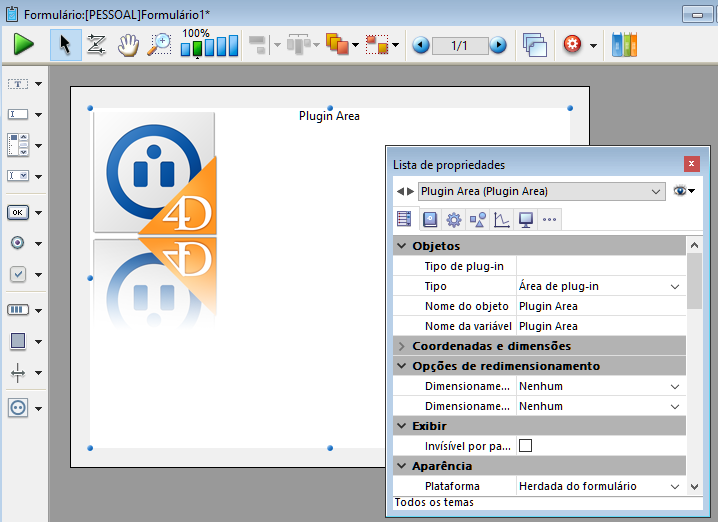This screenshot has width=718, height=522.
Task: Activate the hand pan tool
Action: [x=128, y=45]
